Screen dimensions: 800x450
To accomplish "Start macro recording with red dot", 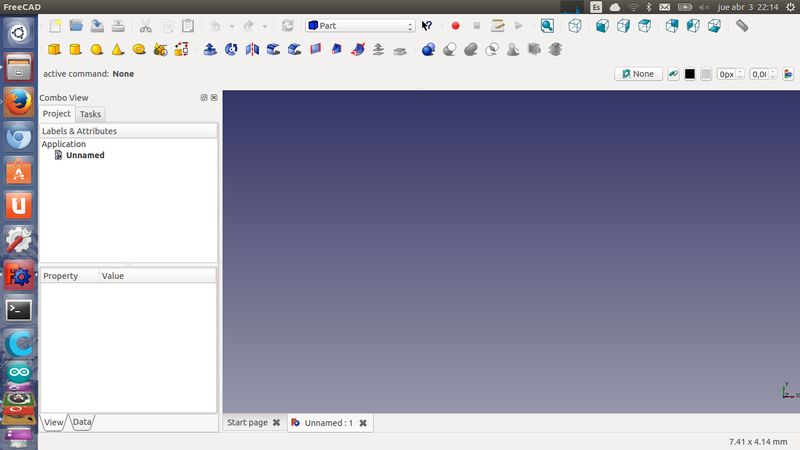I will [455, 26].
